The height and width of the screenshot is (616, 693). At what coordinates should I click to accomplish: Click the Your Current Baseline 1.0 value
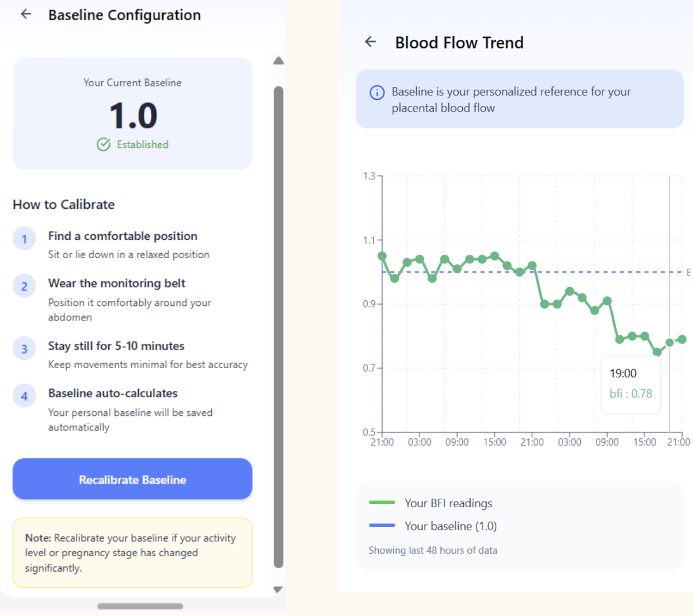pyautogui.click(x=133, y=116)
